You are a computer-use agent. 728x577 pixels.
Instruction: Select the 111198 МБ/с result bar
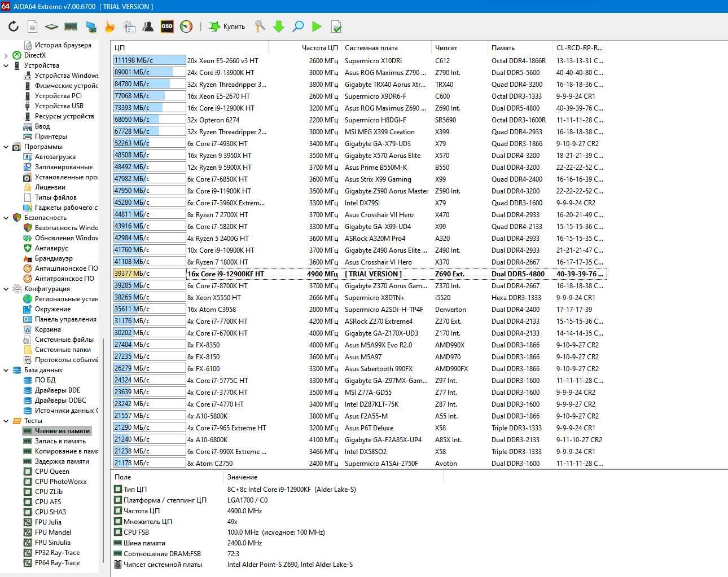click(x=150, y=60)
